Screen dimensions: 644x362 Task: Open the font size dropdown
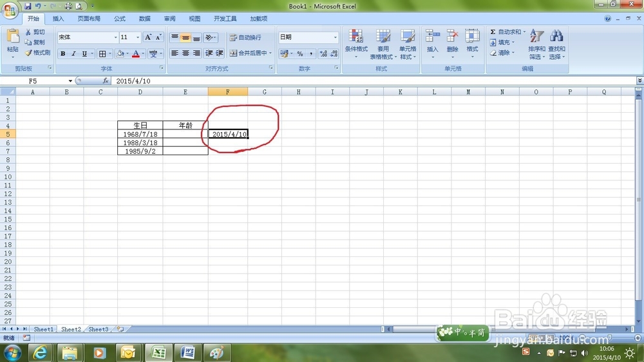(138, 37)
